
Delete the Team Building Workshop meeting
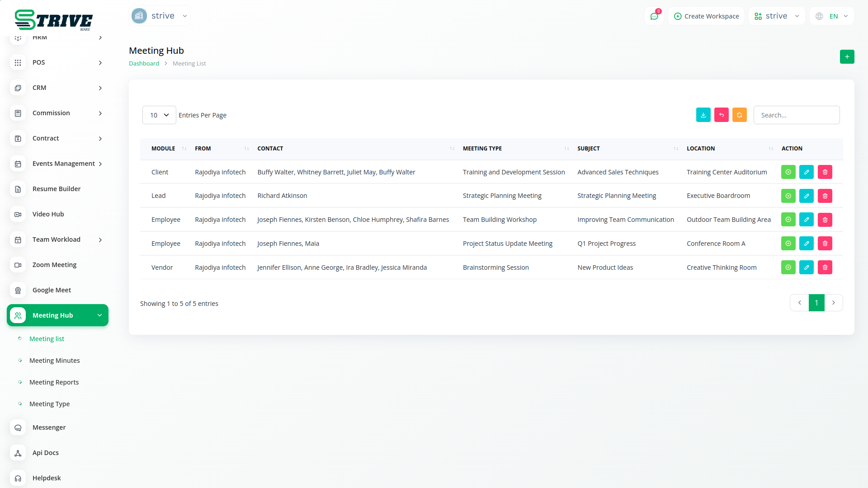[x=825, y=220]
